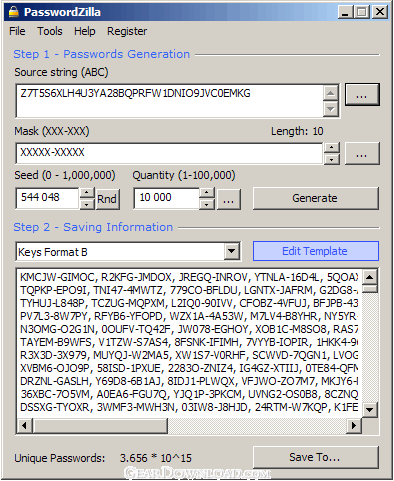Image resolution: width=394 pixels, height=481 pixels.
Task: Click the password KMCJW-GIMOC
Action: click(58, 277)
